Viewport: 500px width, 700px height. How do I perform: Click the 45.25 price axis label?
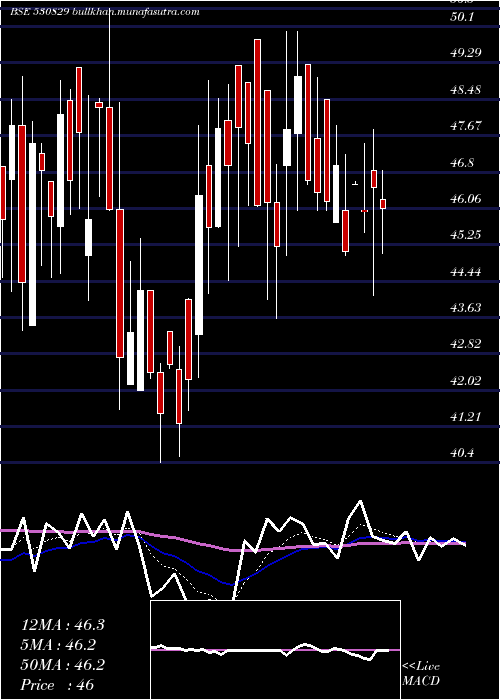point(465,235)
